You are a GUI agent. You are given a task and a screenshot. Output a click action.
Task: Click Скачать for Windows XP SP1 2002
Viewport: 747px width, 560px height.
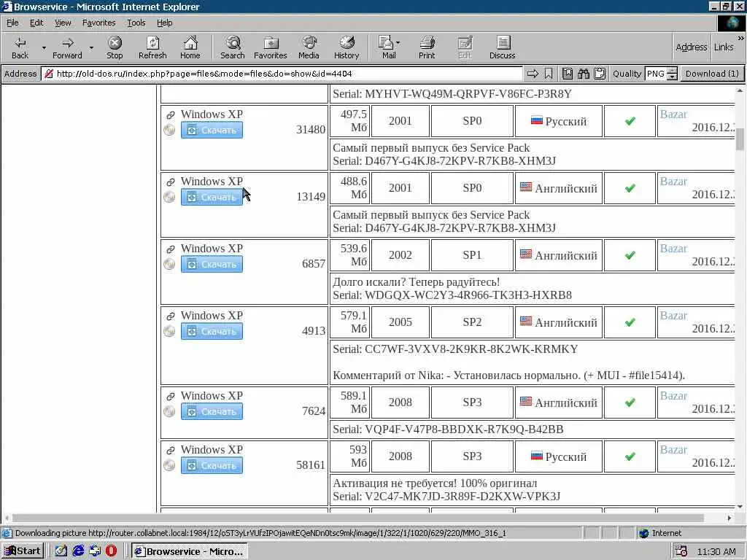212,264
